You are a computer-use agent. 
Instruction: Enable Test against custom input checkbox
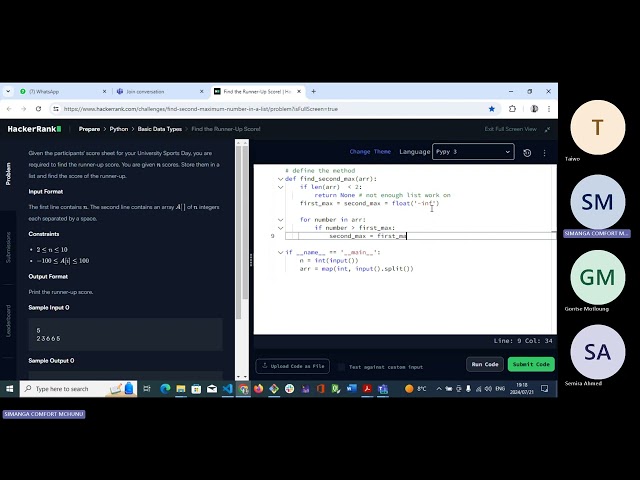coord(341,367)
